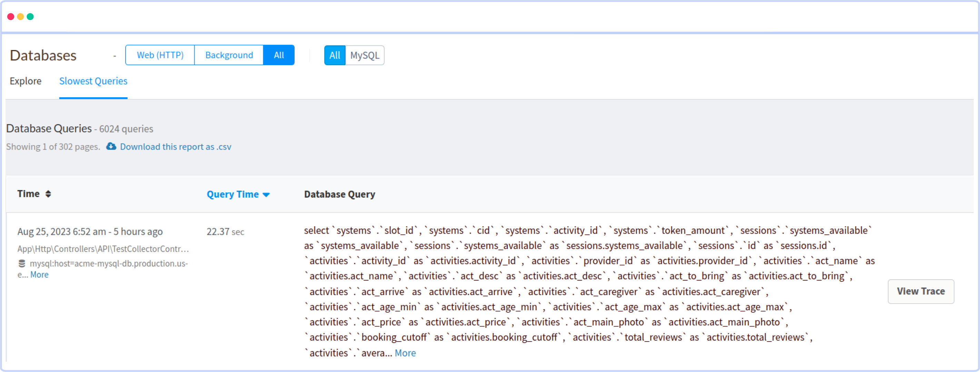980x372 pixels.
Task: Click the Time column sort arrows icon
Action: pyautogui.click(x=49, y=194)
